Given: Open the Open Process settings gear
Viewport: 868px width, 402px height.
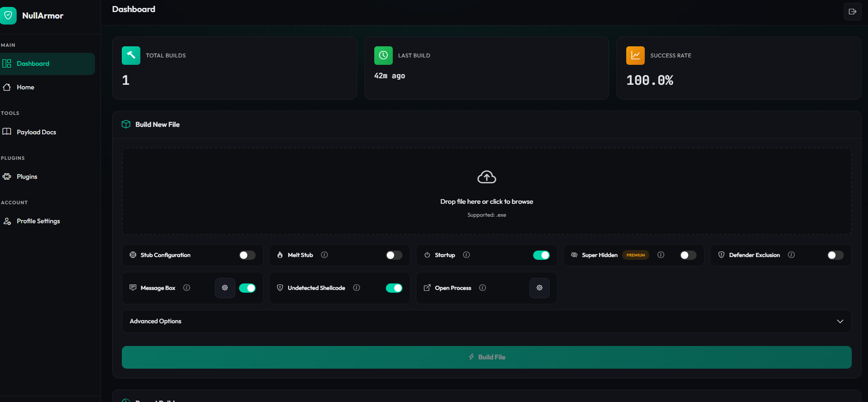Looking at the screenshot, I should click(540, 288).
